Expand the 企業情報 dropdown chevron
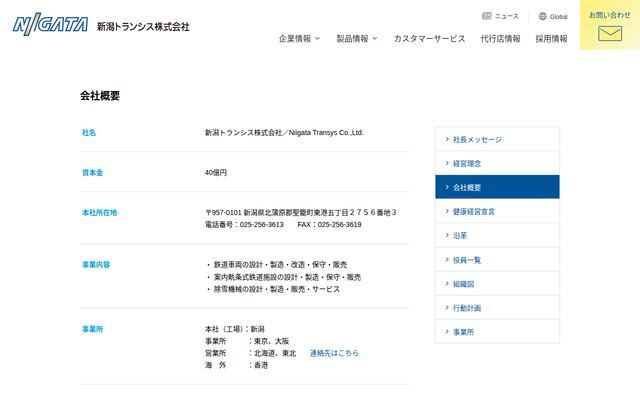Viewport: 640px width, 400px height. tap(318, 38)
